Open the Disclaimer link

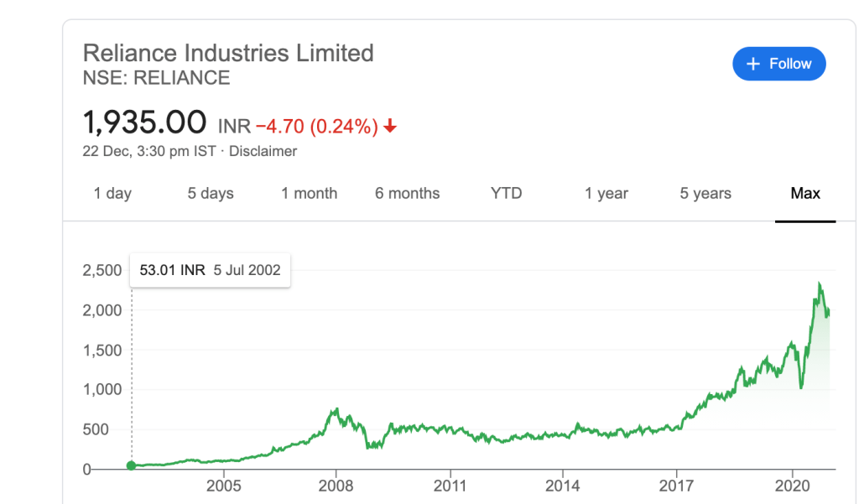click(x=263, y=152)
